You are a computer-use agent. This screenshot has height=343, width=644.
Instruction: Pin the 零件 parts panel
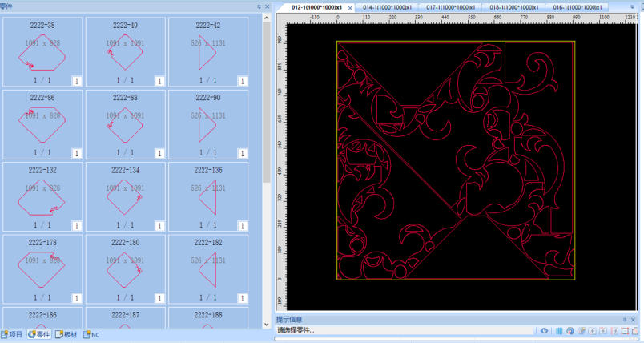[259, 6]
